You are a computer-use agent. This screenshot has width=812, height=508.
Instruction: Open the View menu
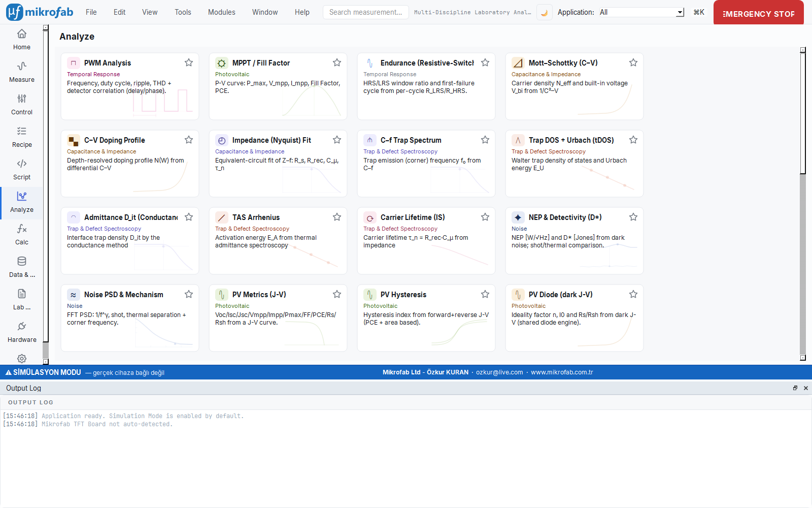pyautogui.click(x=150, y=12)
